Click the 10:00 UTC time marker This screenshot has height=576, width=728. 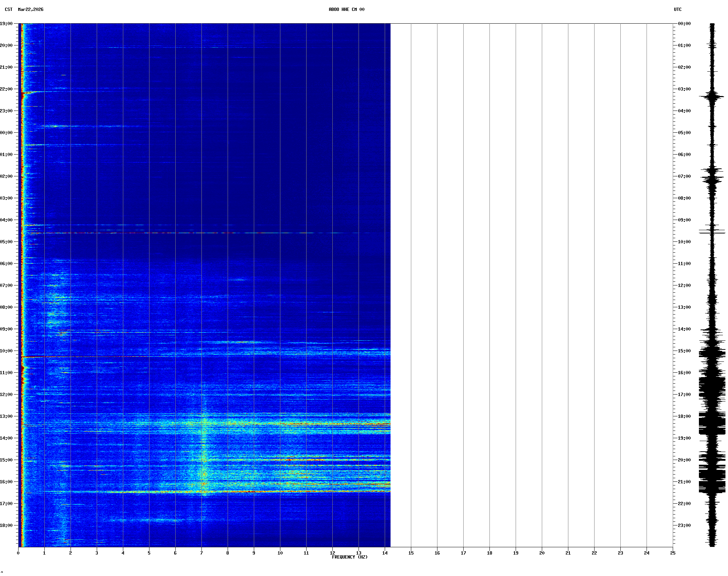pyautogui.click(x=684, y=242)
